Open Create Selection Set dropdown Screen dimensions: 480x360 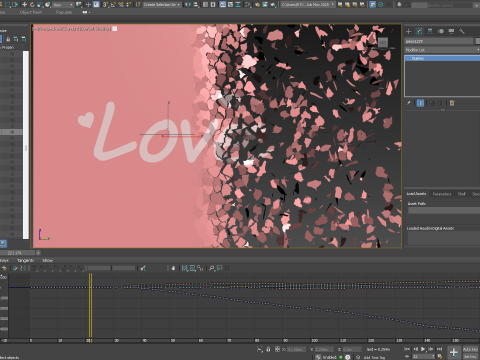(x=162, y=5)
